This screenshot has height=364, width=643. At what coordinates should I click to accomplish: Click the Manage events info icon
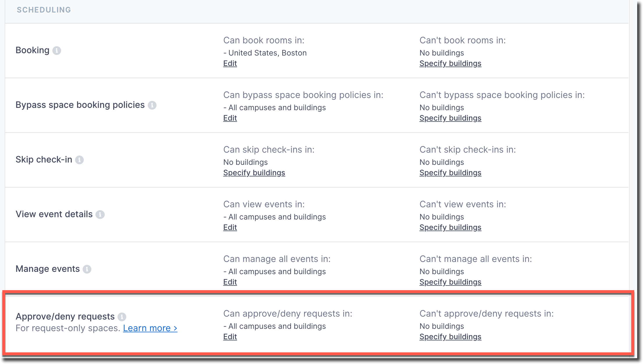87,269
